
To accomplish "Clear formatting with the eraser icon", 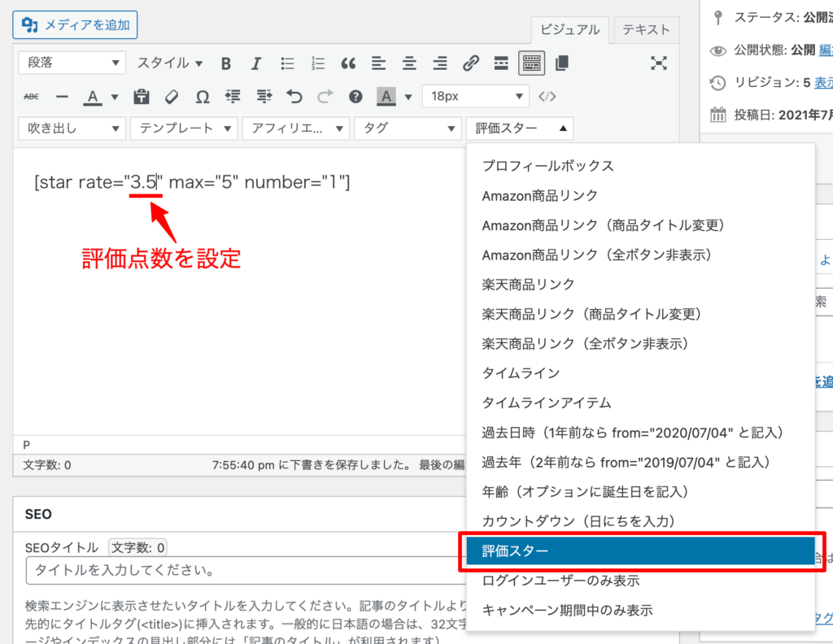I will [172, 97].
